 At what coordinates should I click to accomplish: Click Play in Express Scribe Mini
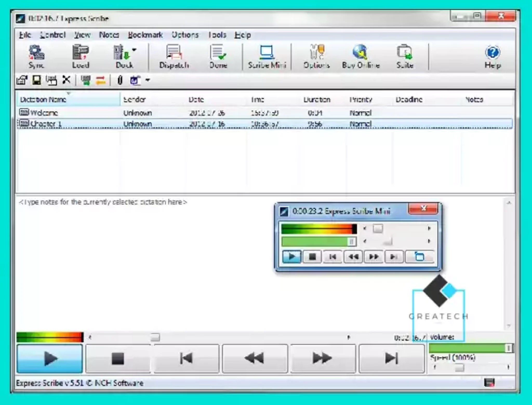(292, 257)
